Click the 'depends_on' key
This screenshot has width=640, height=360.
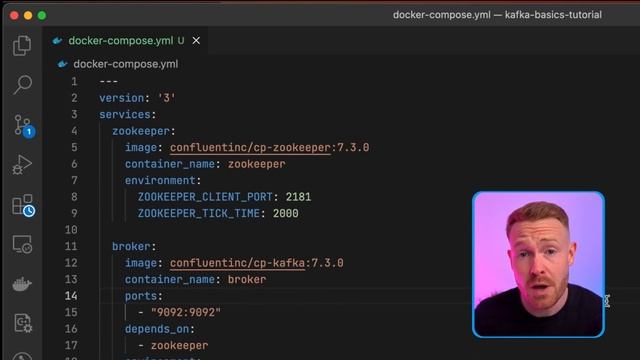pyautogui.click(x=157, y=329)
